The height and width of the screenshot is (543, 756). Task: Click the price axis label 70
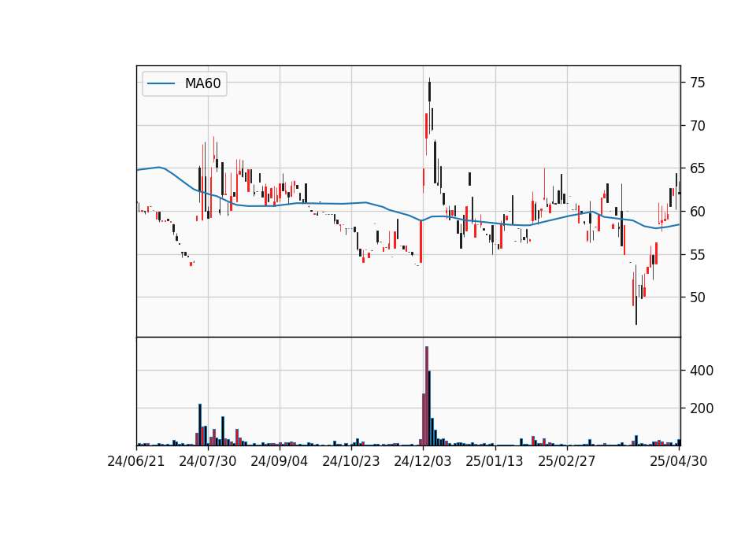[x=698, y=126]
